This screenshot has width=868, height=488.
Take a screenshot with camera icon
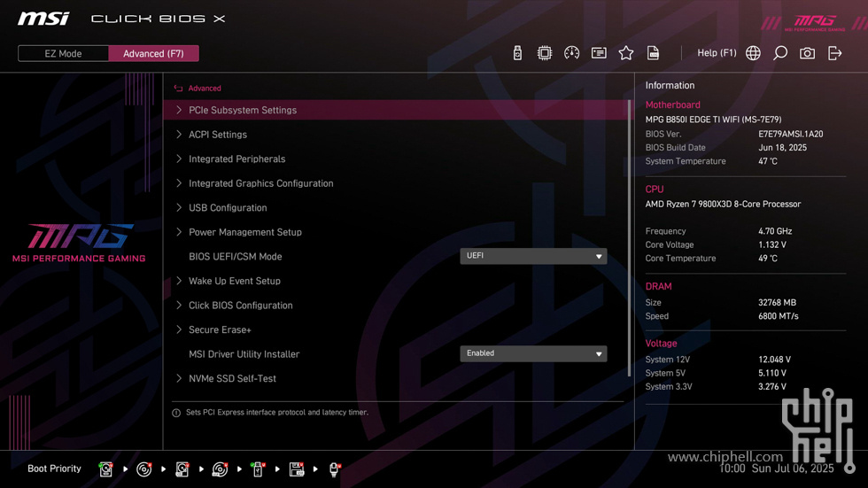(807, 53)
